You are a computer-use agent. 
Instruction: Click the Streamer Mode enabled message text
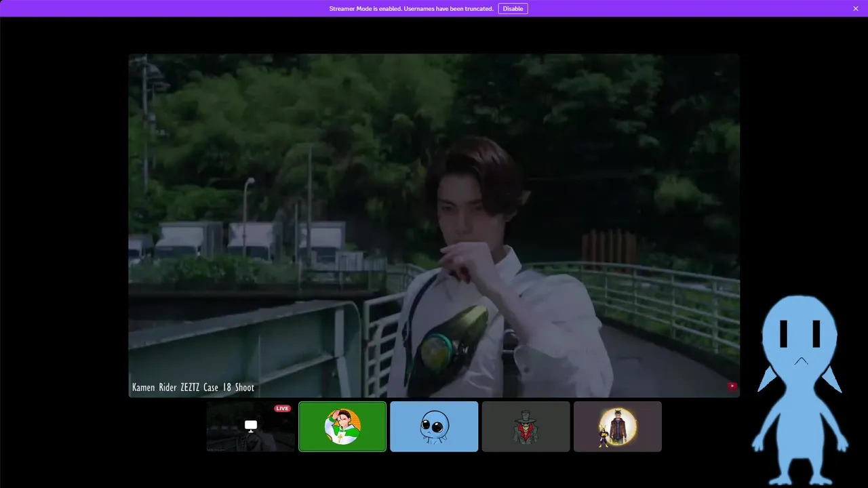(x=411, y=9)
